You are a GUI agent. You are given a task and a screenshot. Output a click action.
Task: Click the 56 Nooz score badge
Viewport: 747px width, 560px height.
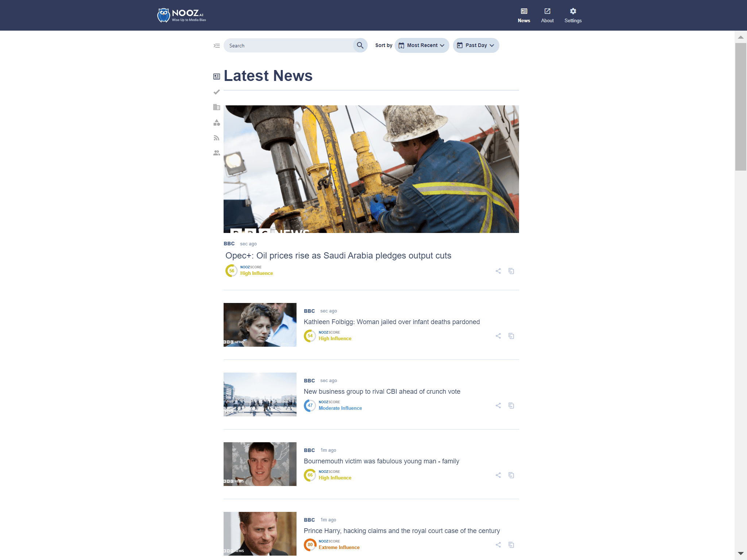232,271
